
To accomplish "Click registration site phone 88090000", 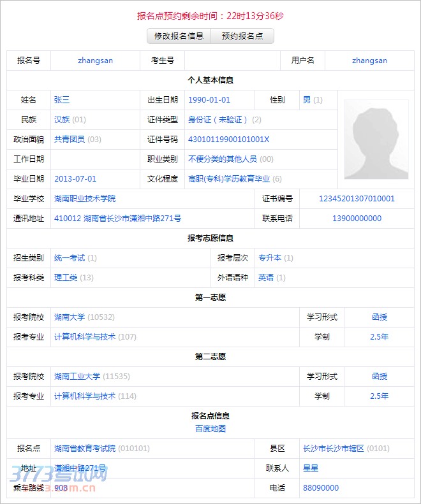I will (x=321, y=488).
